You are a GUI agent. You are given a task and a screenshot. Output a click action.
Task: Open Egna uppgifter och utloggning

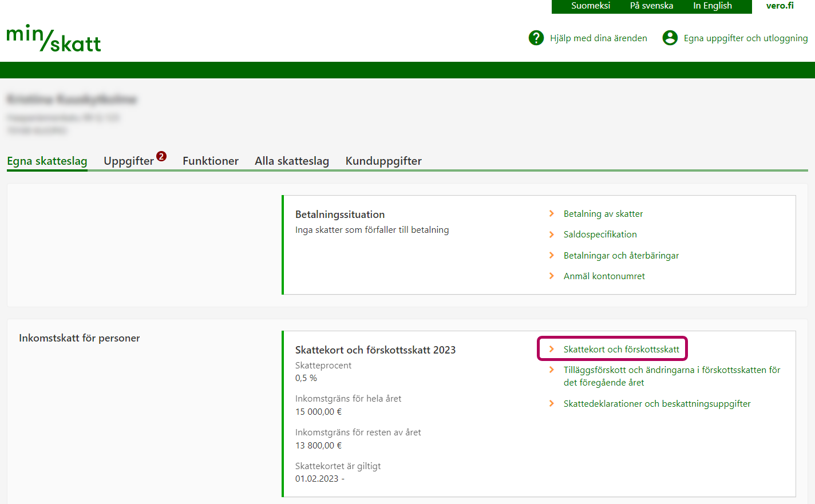click(x=745, y=38)
